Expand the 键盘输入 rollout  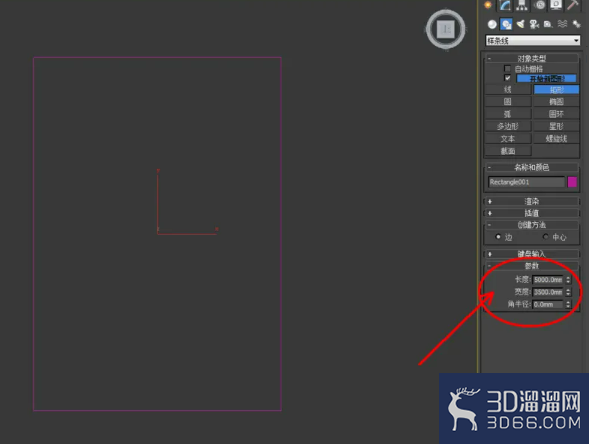point(532,254)
